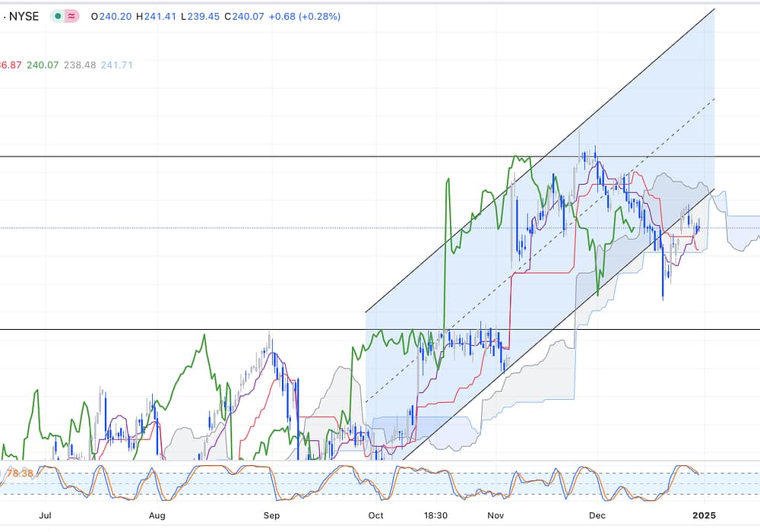This screenshot has width=760, height=532.
Task: Select the green 240.07 indicator value
Action: pyautogui.click(x=43, y=65)
